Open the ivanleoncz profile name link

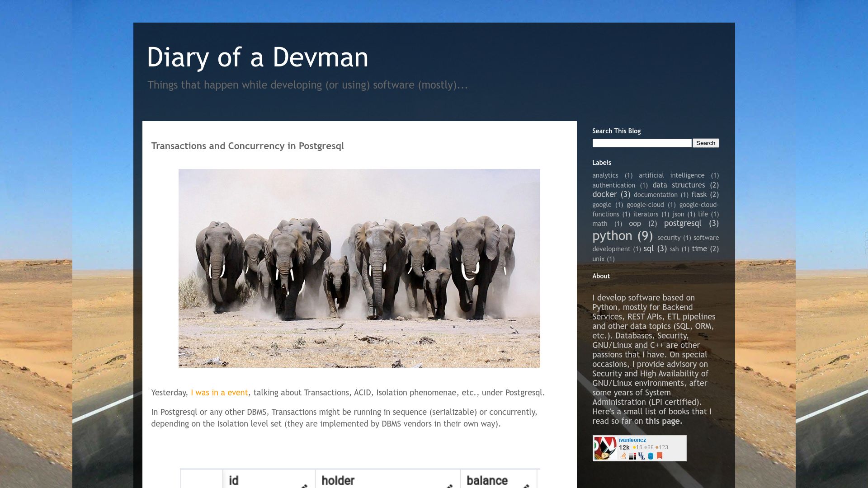(x=632, y=440)
